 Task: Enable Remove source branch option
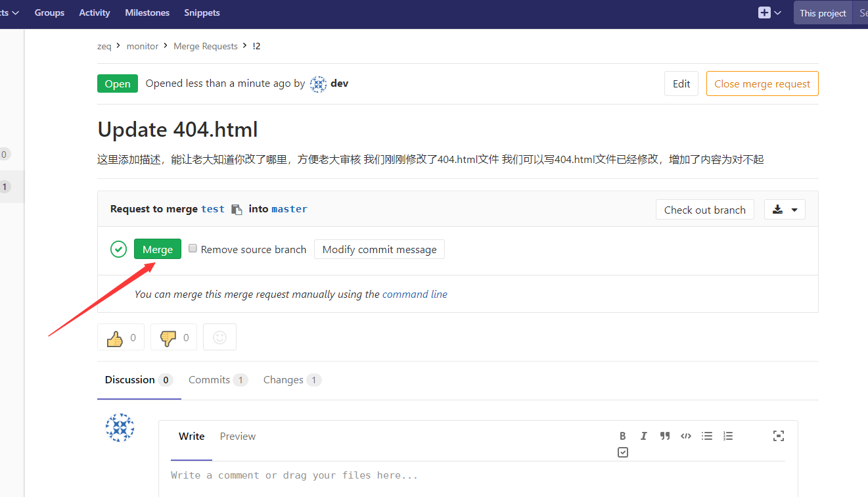tap(193, 248)
